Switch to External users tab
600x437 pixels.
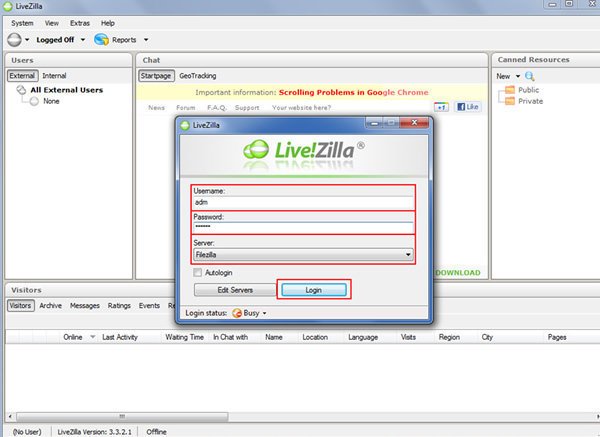[22, 76]
